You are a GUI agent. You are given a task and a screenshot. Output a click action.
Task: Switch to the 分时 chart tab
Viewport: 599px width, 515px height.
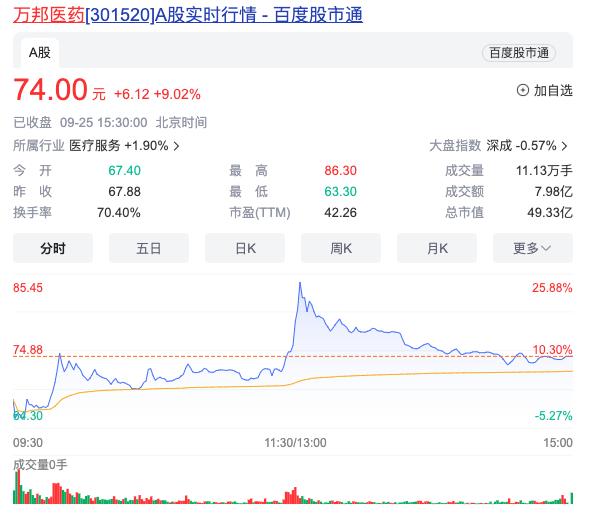(x=53, y=248)
